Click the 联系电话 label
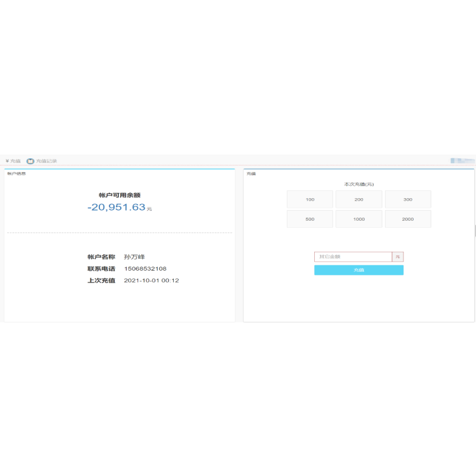Image resolution: width=476 pixels, height=476 pixels. (101, 269)
